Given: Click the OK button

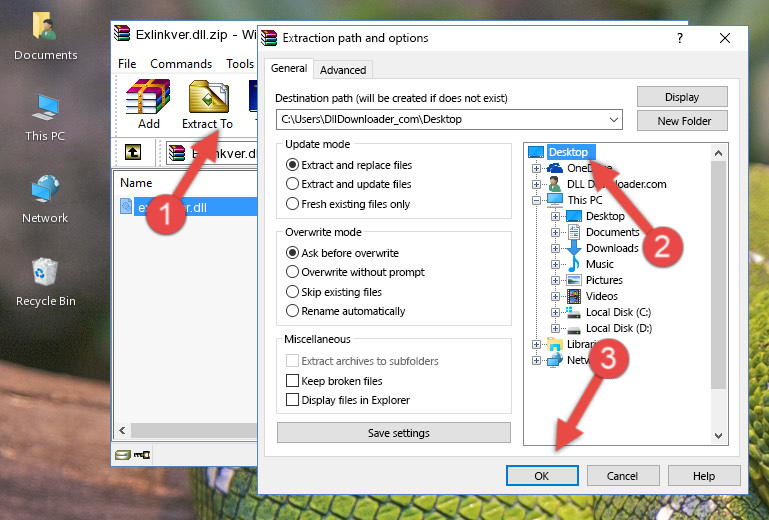Looking at the screenshot, I should 542,476.
